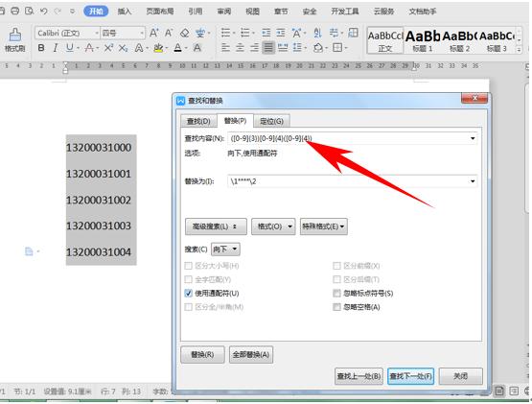532x404 pixels.
Task: Toggle 区分大小写(H) checkbox
Action: pyautogui.click(x=188, y=266)
